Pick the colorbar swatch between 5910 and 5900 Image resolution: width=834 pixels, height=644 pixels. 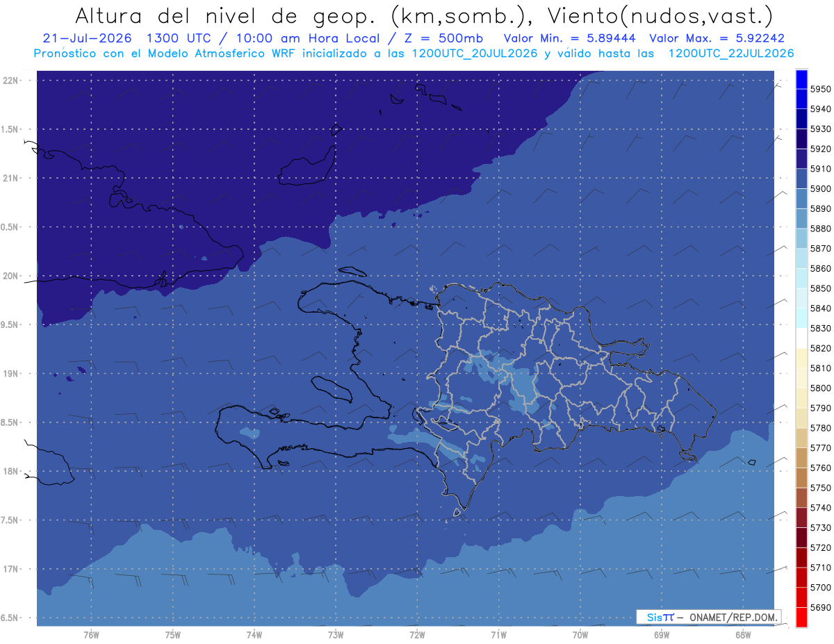click(x=801, y=179)
